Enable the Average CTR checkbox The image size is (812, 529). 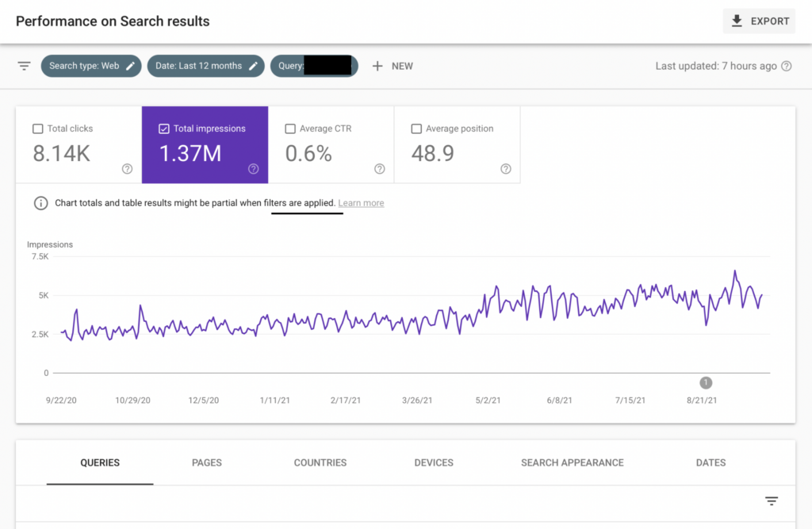290,128
